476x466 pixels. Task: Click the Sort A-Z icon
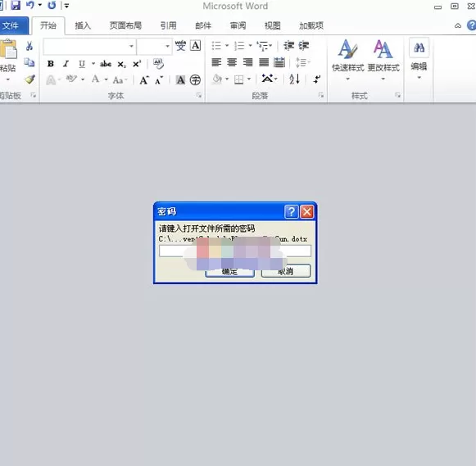[294, 79]
